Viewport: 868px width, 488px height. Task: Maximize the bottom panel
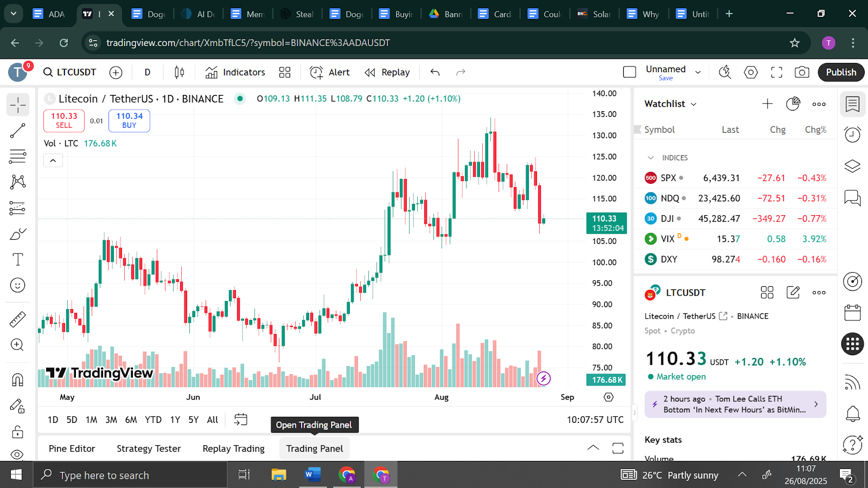[x=618, y=448]
